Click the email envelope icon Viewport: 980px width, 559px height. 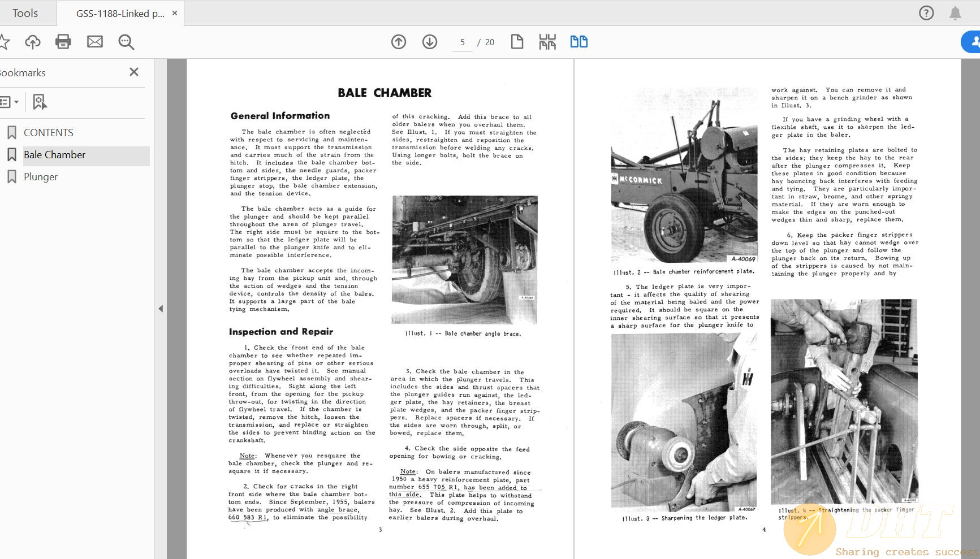(x=95, y=42)
